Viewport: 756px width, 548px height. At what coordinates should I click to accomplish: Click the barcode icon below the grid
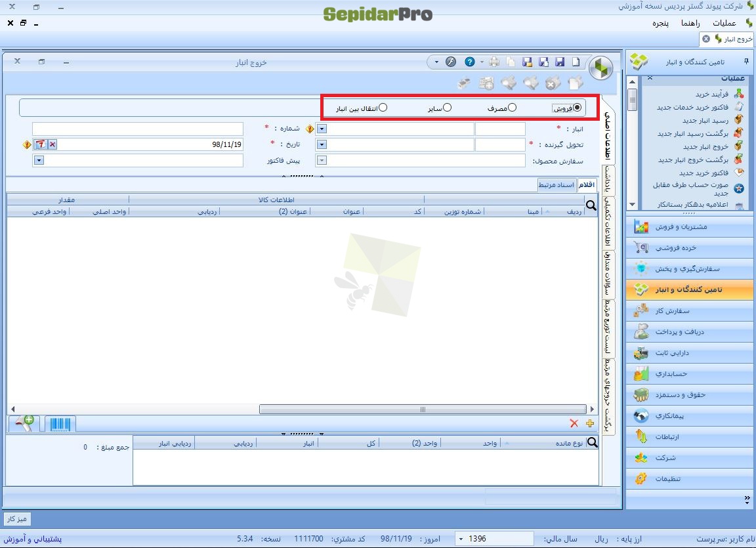[x=60, y=424]
